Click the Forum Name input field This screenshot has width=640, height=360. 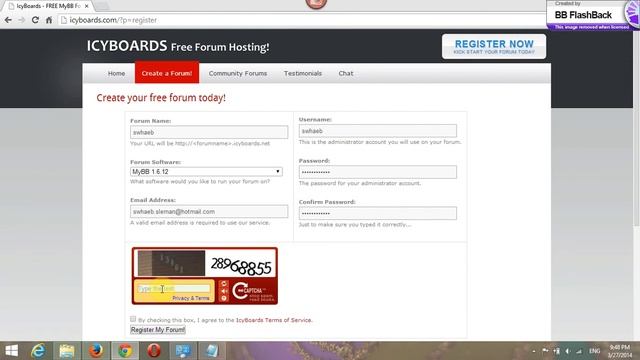209,132
